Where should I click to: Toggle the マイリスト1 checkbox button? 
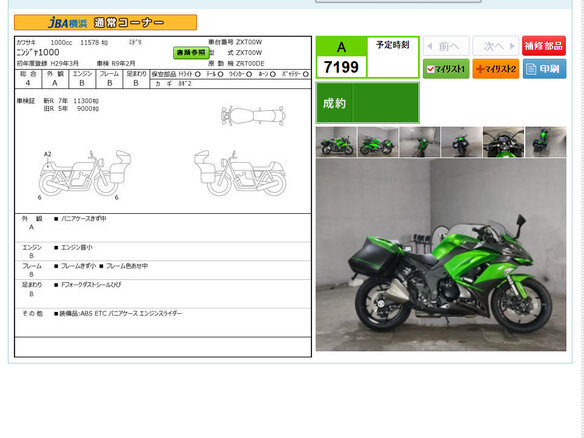pos(446,69)
